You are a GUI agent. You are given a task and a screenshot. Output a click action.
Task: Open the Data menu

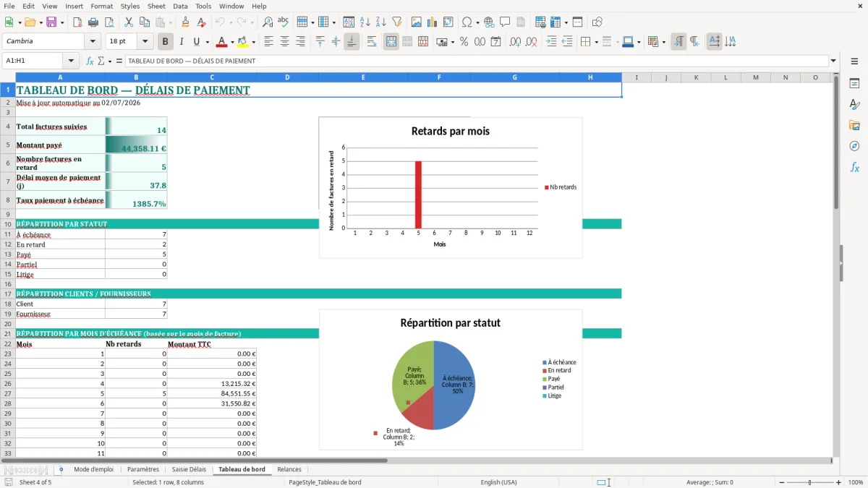[x=180, y=6]
